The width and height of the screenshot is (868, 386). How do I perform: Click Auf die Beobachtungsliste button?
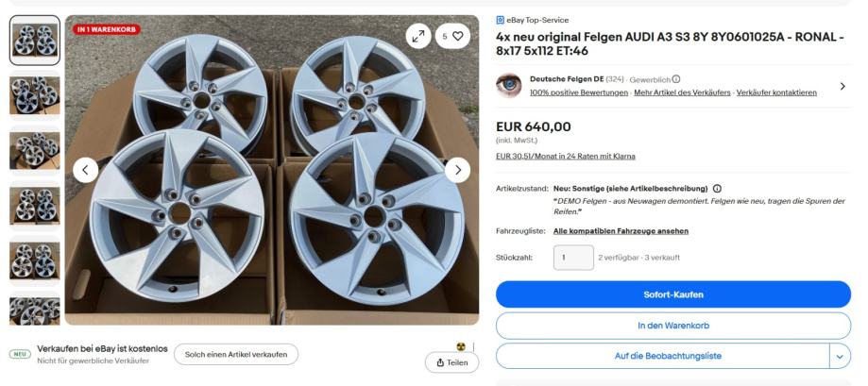(661, 356)
